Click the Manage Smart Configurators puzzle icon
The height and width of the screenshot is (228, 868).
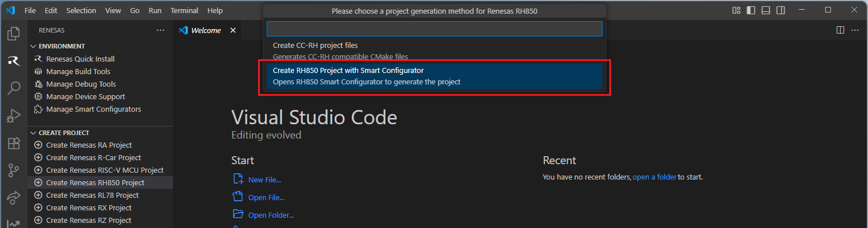38,109
